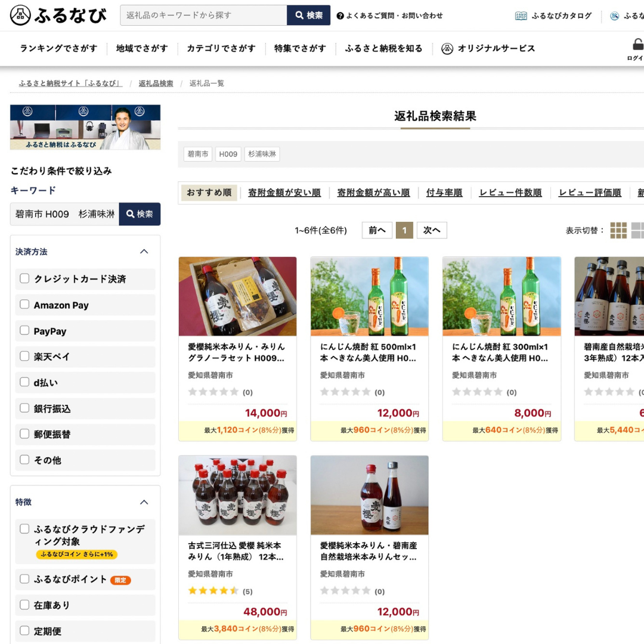
Task: Focus the top 返礼品のキーワードから探す search field
Action: pyautogui.click(x=204, y=15)
